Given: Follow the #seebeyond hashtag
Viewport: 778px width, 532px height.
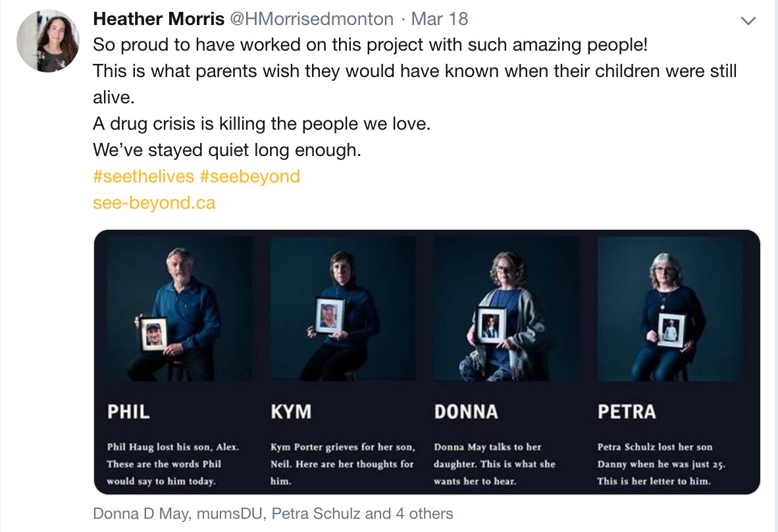Looking at the screenshot, I should [x=250, y=176].
